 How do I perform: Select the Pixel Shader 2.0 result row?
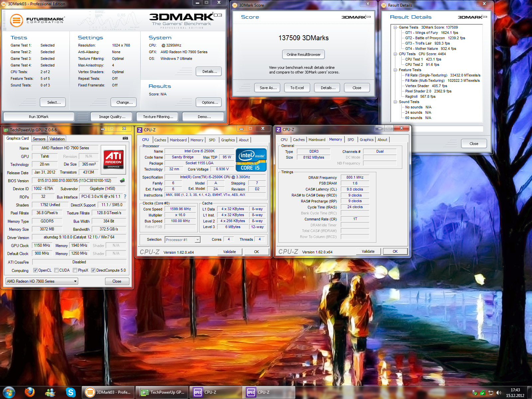[x=428, y=91]
